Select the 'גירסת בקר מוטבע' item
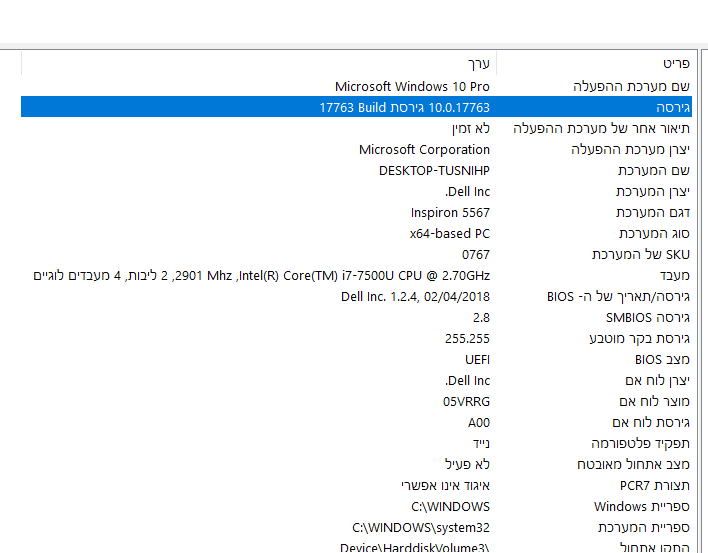The image size is (708, 553). point(640,339)
